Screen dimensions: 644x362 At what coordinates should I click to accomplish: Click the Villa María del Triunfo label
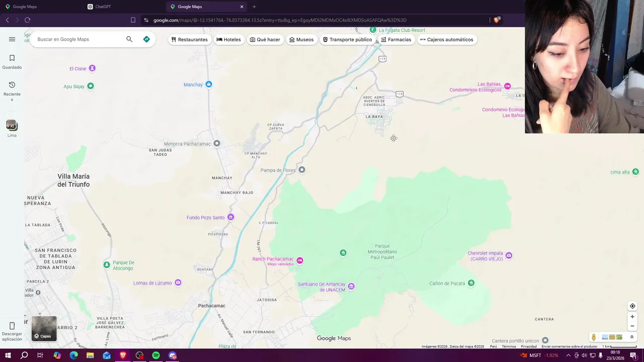point(73,180)
